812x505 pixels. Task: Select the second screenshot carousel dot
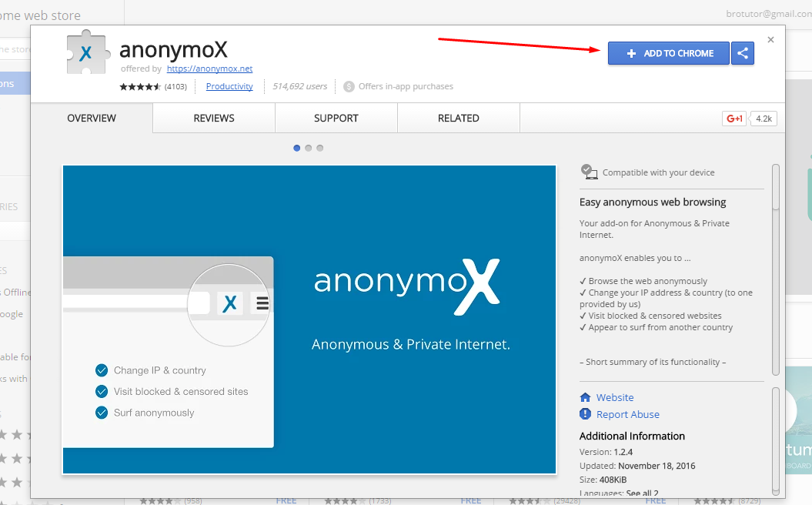[x=308, y=148]
